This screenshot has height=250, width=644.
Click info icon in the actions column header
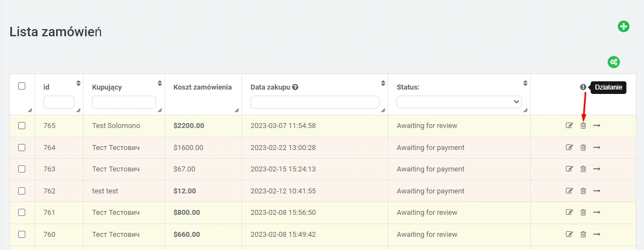583,87
